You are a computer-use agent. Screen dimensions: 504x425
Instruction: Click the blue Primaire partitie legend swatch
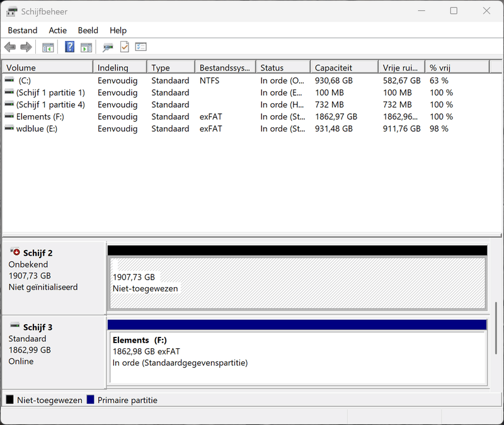point(90,399)
